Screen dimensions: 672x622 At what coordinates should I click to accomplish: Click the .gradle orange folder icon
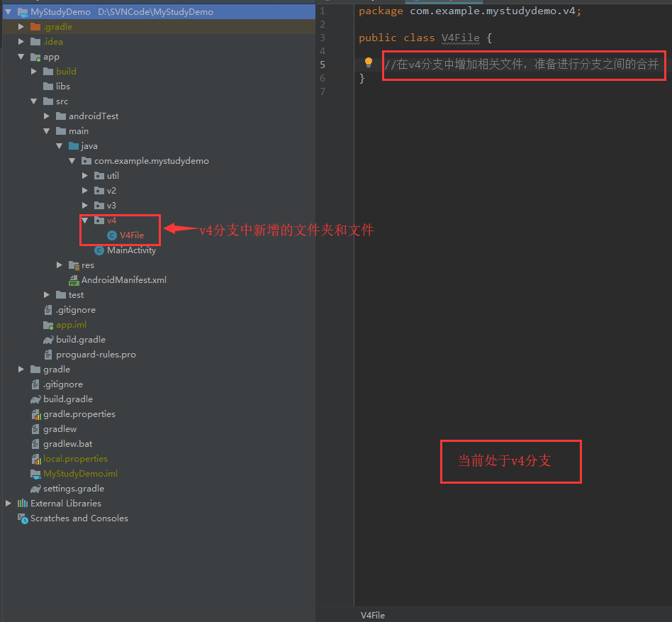tap(35, 27)
